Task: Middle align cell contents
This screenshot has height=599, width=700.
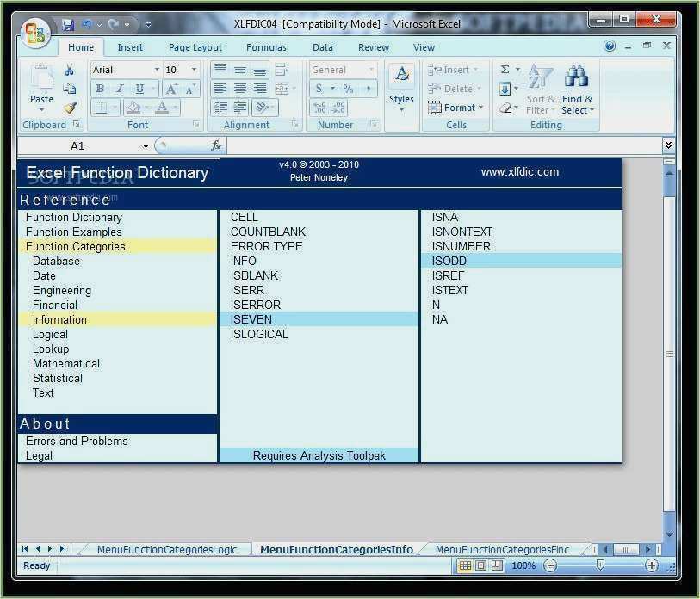Action: pos(240,69)
